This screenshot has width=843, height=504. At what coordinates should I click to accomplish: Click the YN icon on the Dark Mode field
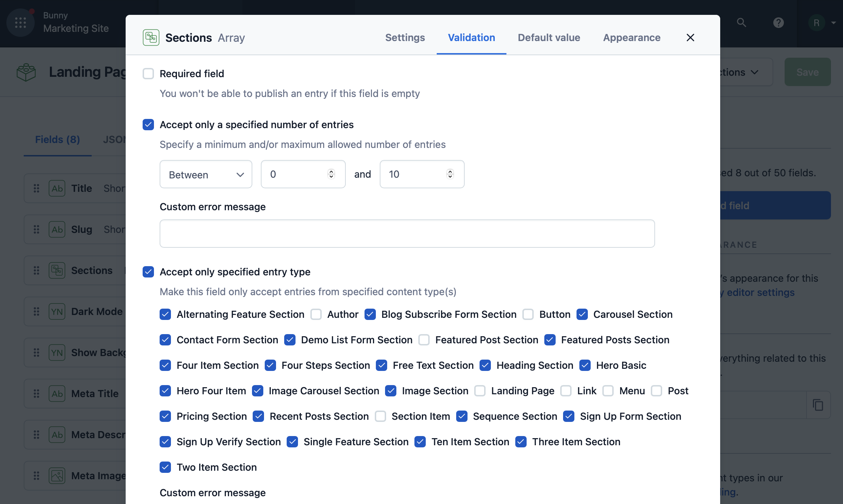click(57, 311)
